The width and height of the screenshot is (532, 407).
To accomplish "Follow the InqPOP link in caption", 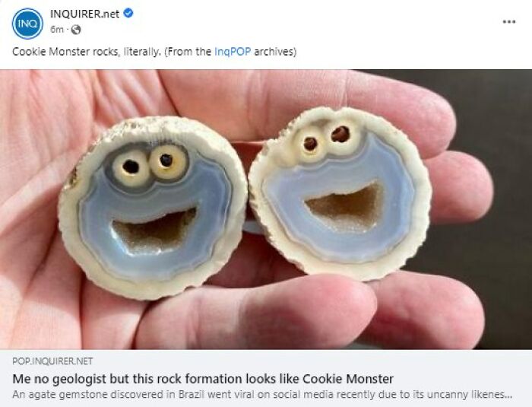I will (x=233, y=52).
